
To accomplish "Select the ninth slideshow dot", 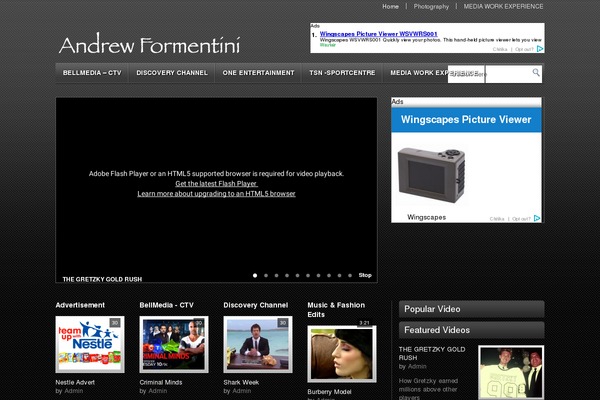I will pos(339,276).
